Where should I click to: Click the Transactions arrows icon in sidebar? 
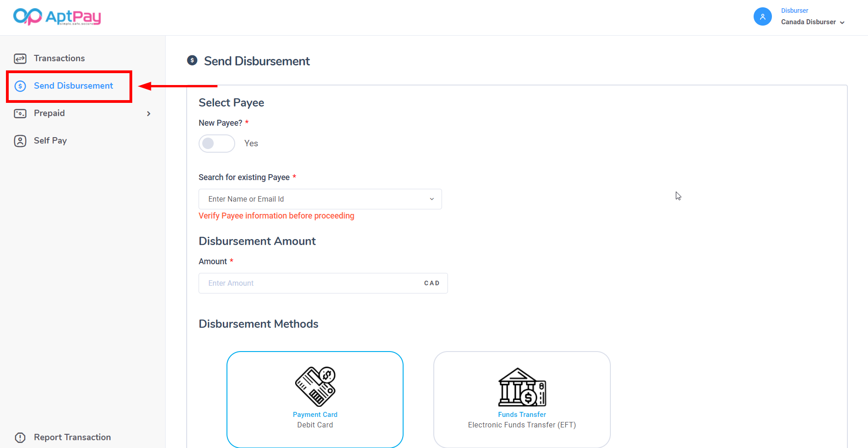pyautogui.click(x=20, y=59)
